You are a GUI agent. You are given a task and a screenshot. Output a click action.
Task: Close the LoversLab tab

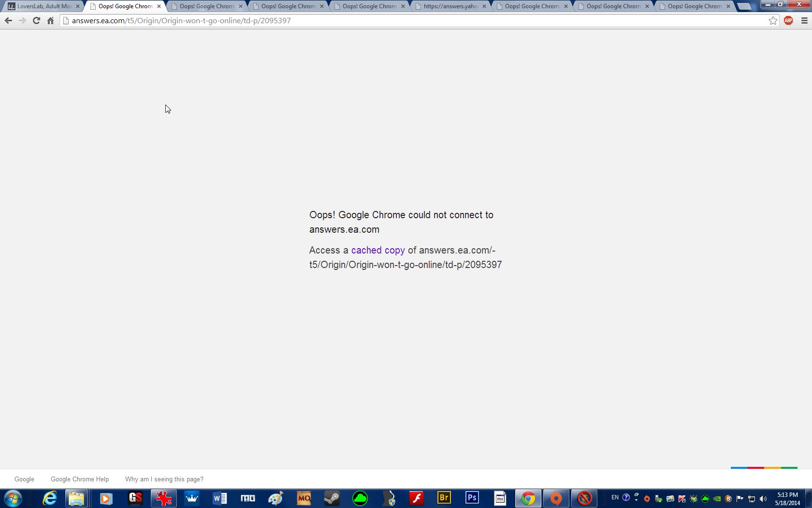77,6
